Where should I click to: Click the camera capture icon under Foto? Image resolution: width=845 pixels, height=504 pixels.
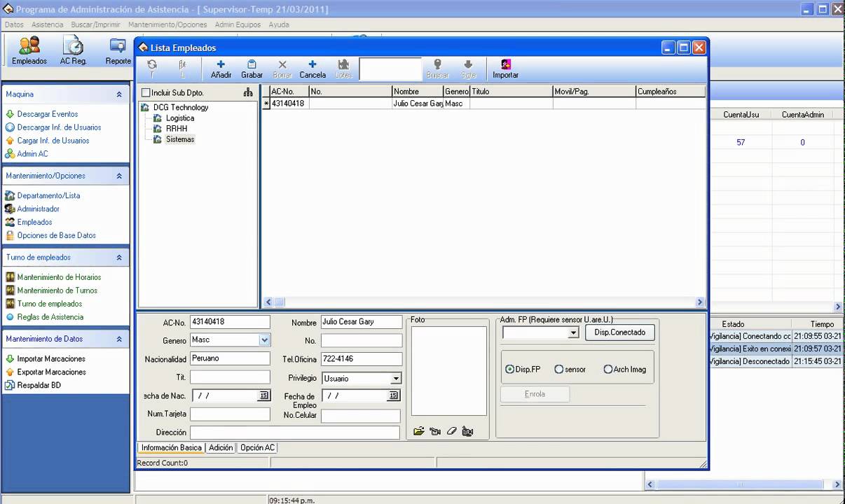[x=435, y=431]
